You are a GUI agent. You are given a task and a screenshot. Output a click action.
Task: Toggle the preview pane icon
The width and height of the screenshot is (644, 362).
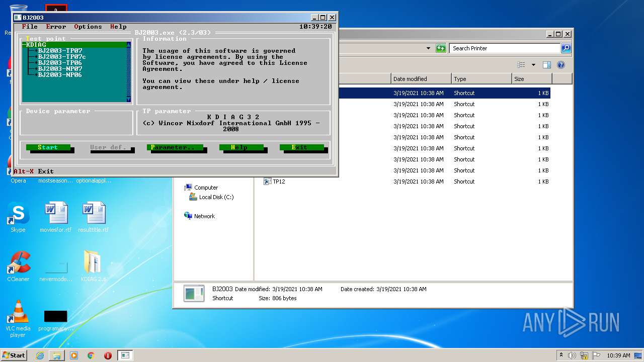(547, 65)
